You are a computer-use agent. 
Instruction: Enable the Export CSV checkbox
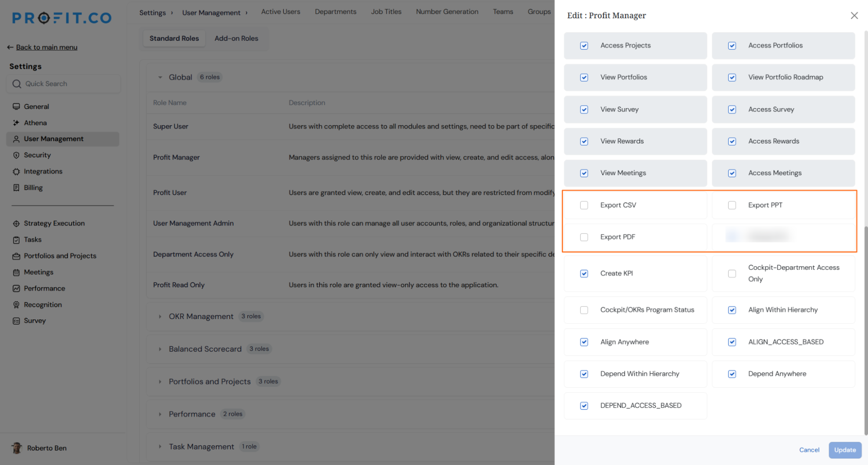pyautogui.click(x=584, y=205)
